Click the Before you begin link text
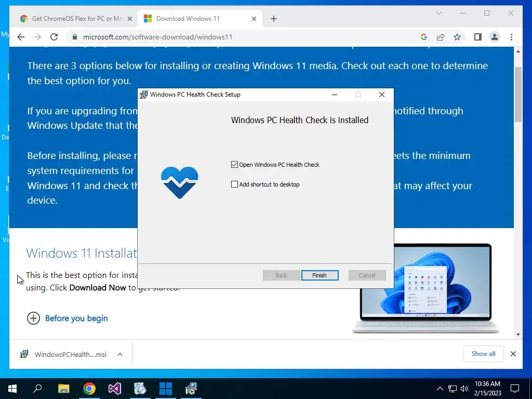Viewport: 532px width, 399px height. pos(76,318)
